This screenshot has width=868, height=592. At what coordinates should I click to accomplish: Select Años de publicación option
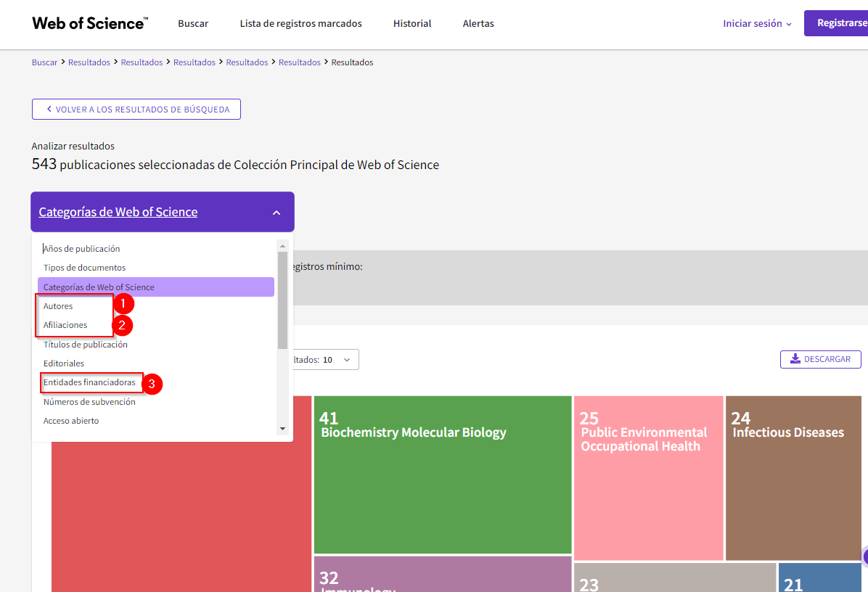click(81, 248)
